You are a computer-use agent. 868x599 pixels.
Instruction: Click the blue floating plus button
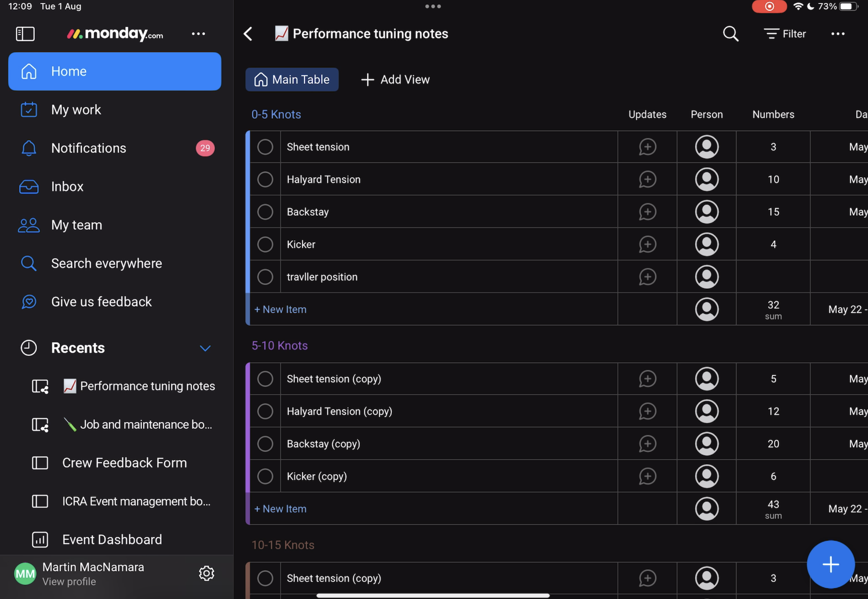830,564
